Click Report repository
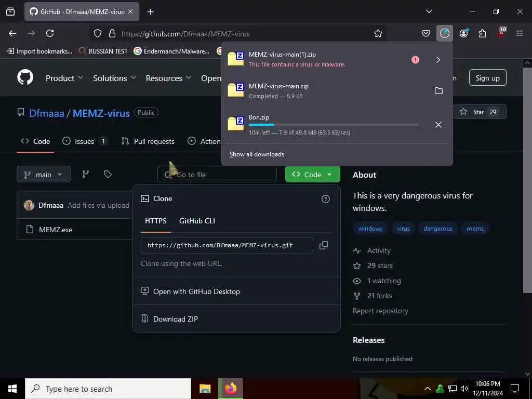Image resolution: width=532 pixels, height=399 pixels. pos(380,311)
